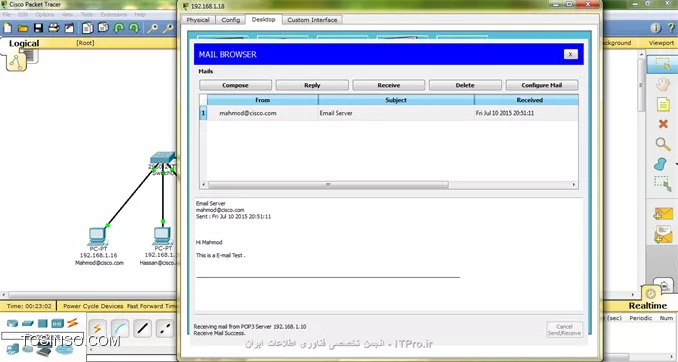This screenshot has height=362, width=678.
Task: Zoom in with the first magnifier icon
Action: (152, 29)
